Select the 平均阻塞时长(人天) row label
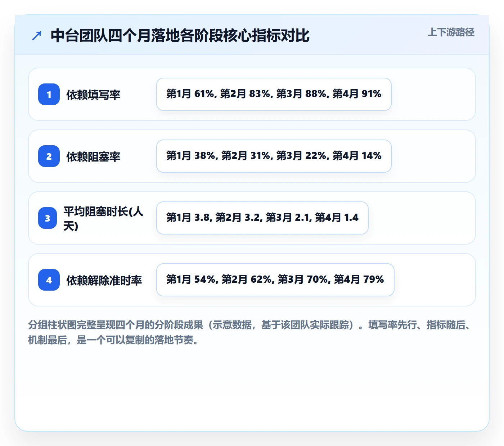The width and height of the screenshot is (504, 446). [104, 218]
